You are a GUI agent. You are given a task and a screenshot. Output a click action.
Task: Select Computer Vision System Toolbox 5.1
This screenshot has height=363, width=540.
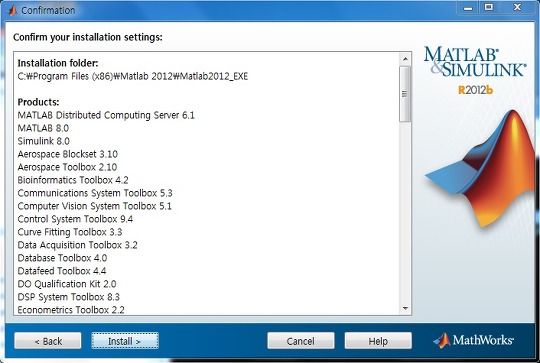[94, 206]
